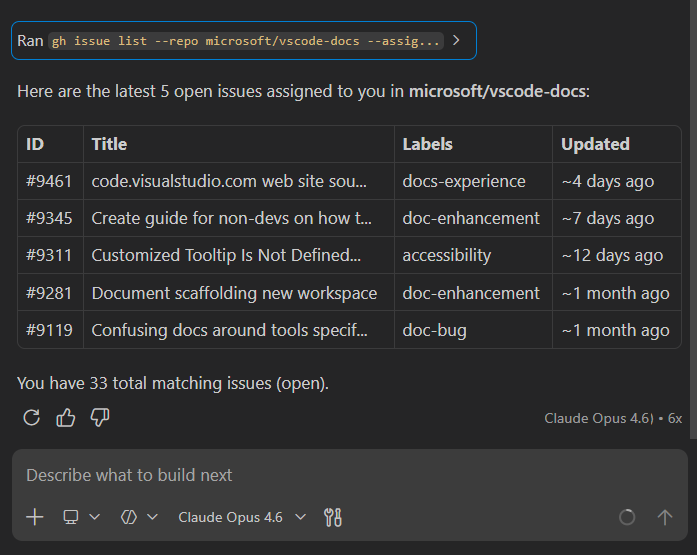The width and height of the screenshot is (697, 555).
Task: Click the thumbs up feedback icon
Action: (x=66, y=418)
